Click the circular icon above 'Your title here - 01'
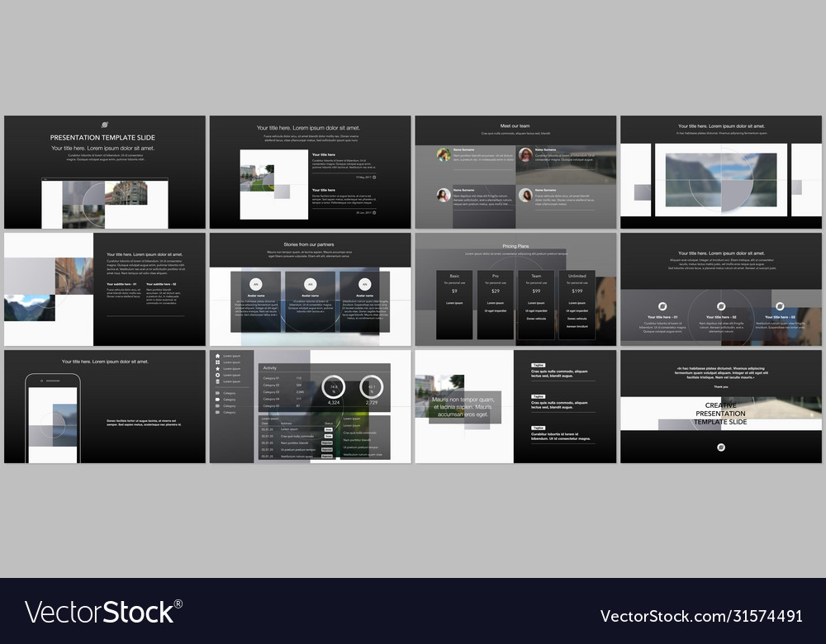 click(x=662, y=305)
